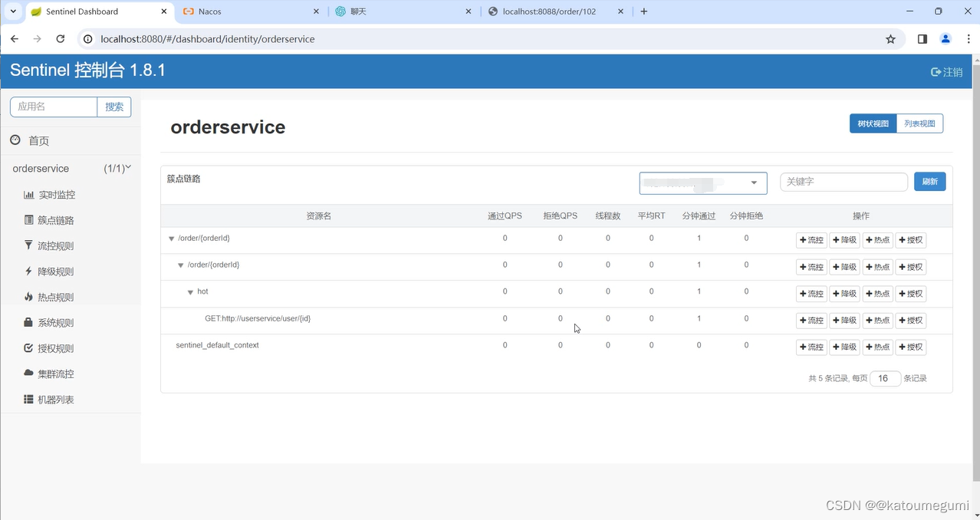
Task: Add 热点 rule for sentinel_default_context
Action: pos(877,347)
